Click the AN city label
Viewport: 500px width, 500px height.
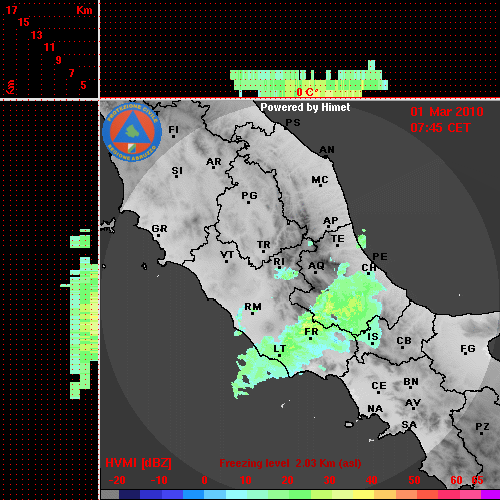(x=327, y=150)
